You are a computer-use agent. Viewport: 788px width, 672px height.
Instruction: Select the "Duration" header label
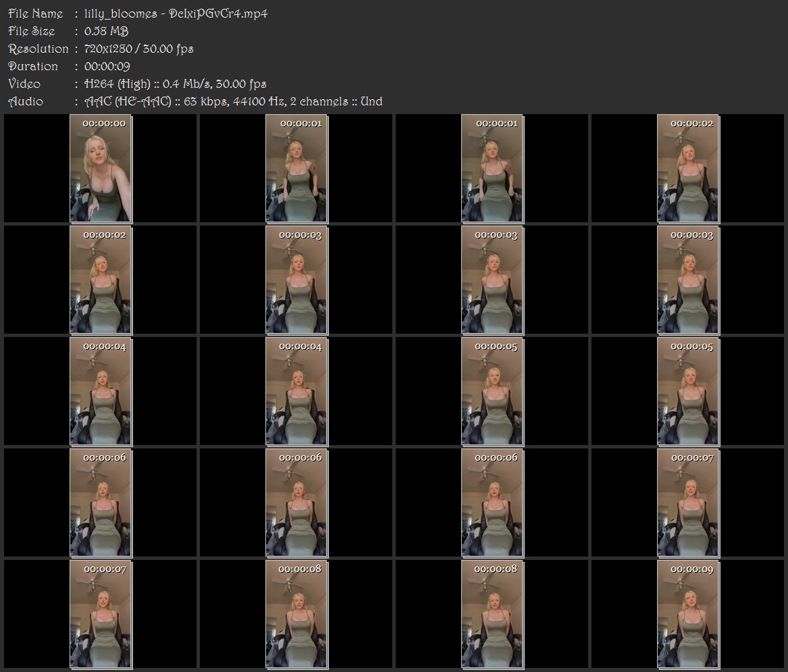tap(33, 66)
